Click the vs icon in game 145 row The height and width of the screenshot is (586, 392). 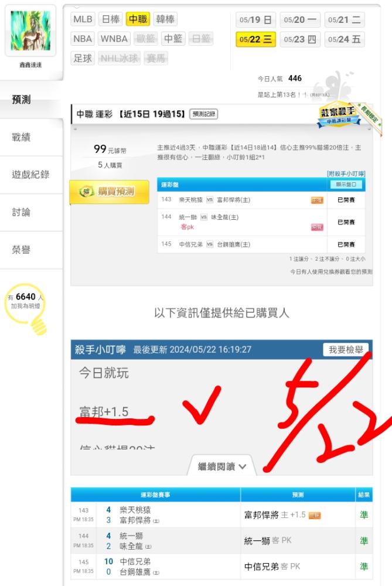click(210, 244)
